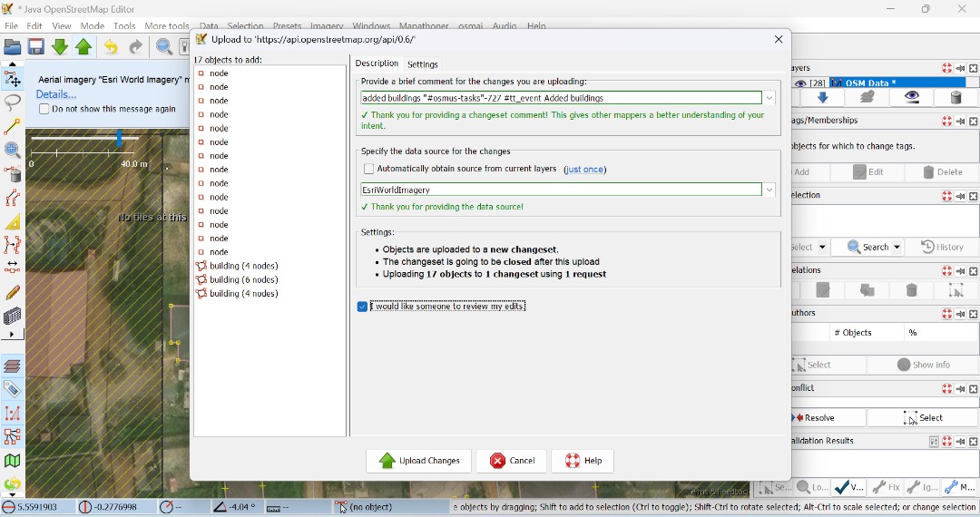Viewport: 980px width, 517px height.
Task: Expand the data source history dropdown
Action: 769,190
